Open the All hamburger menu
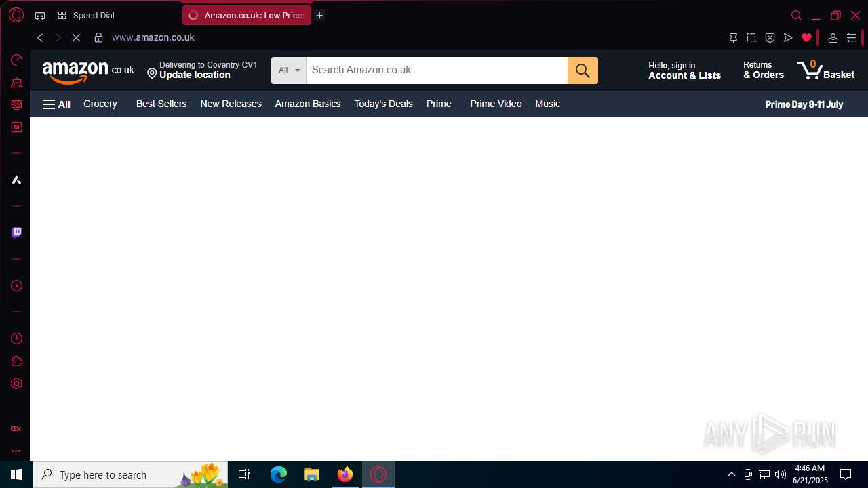Screen dimensions: 868x488 coord(57,104)
